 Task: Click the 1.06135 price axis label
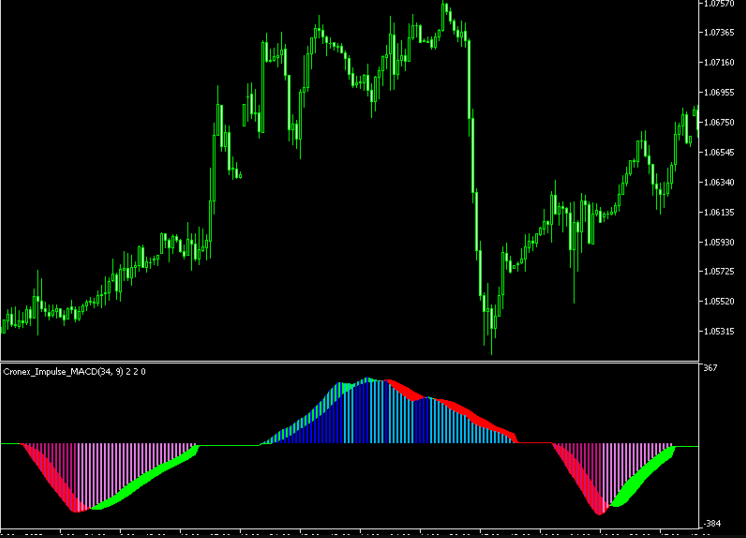point(719,212)
